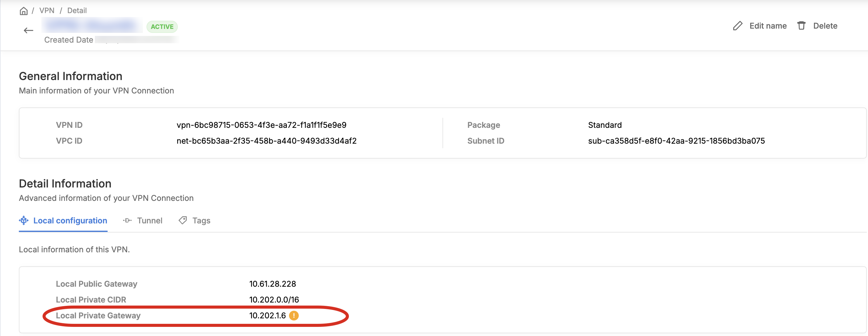This screenshot has height=336, width=868.
Task: Click the Local configuration tab icon
Action: [24, 220]
